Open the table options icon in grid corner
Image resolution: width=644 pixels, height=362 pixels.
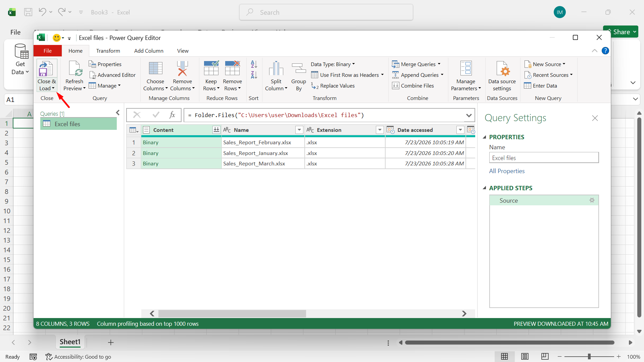[134, 130]
